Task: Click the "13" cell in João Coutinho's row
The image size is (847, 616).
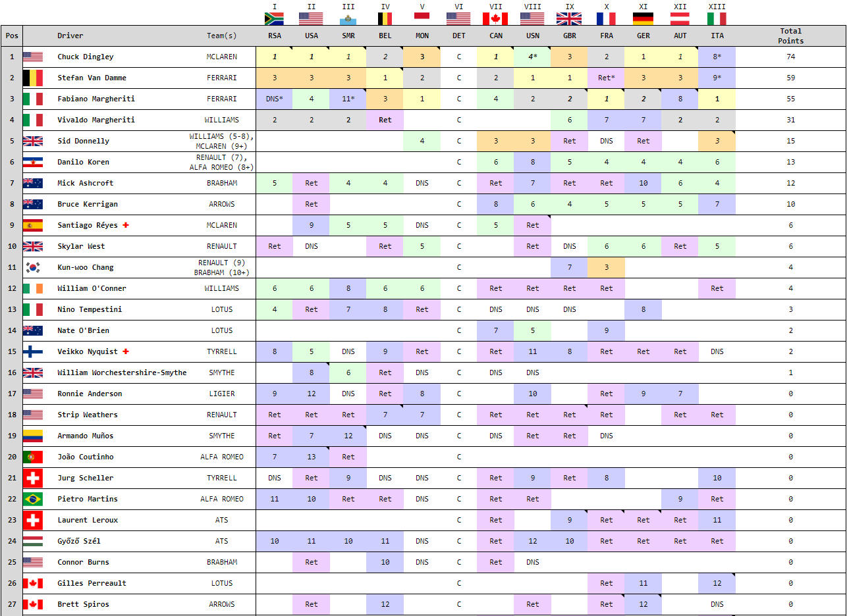Action: (x=312, y=457)
